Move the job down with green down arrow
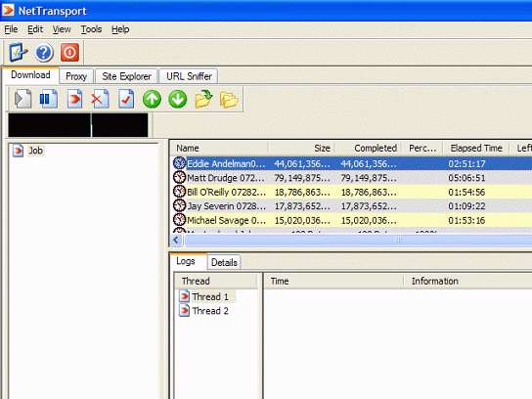This screenshot has width=532, height=399. pyautogui.click(x=177, y=100)
